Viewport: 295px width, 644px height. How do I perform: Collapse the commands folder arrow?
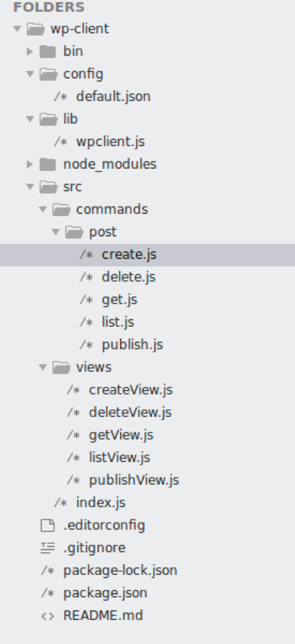tap(43, 210)
